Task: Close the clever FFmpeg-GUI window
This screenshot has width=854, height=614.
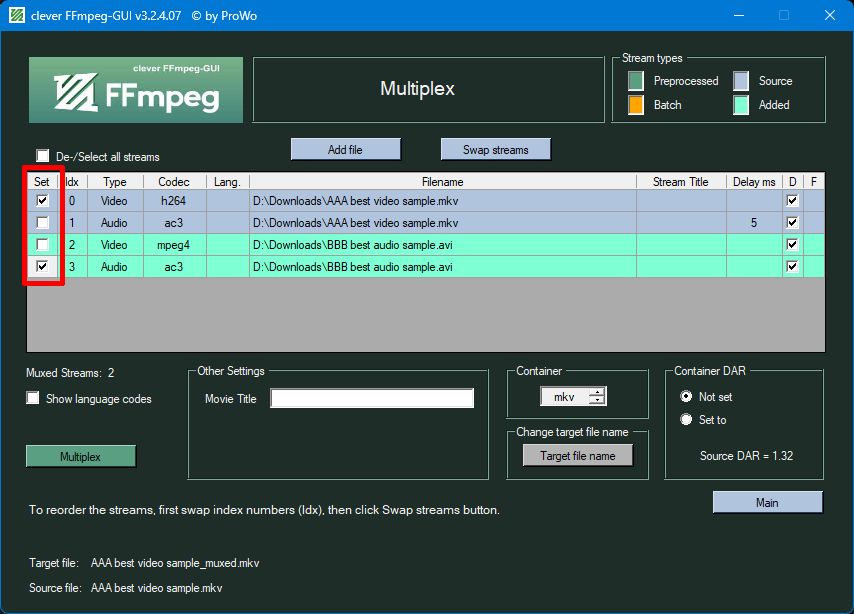Action: tap(829, 15)
